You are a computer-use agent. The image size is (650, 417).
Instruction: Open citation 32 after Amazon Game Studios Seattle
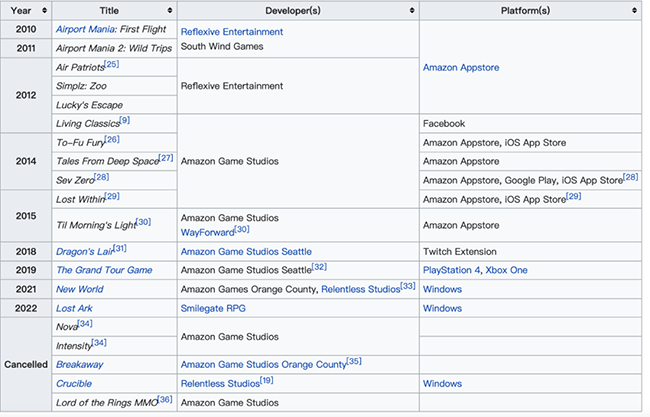pyautogui.click(x=319, y=266)
